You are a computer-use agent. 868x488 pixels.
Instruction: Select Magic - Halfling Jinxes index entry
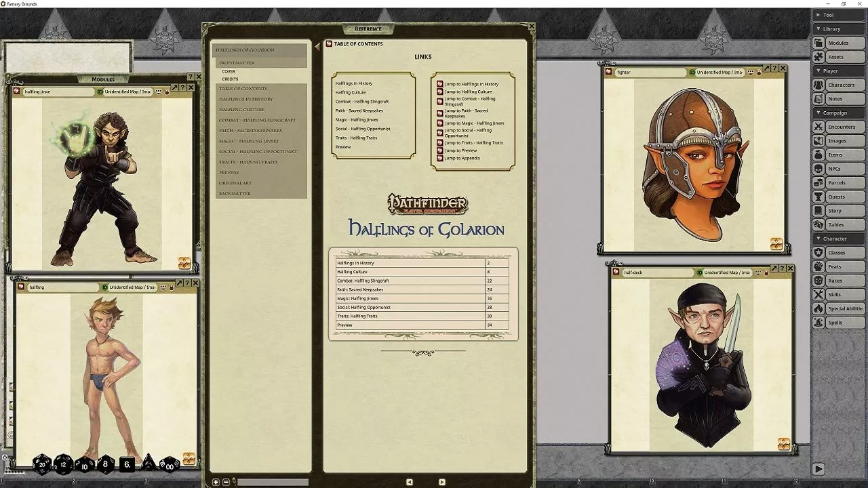[261, 141]
